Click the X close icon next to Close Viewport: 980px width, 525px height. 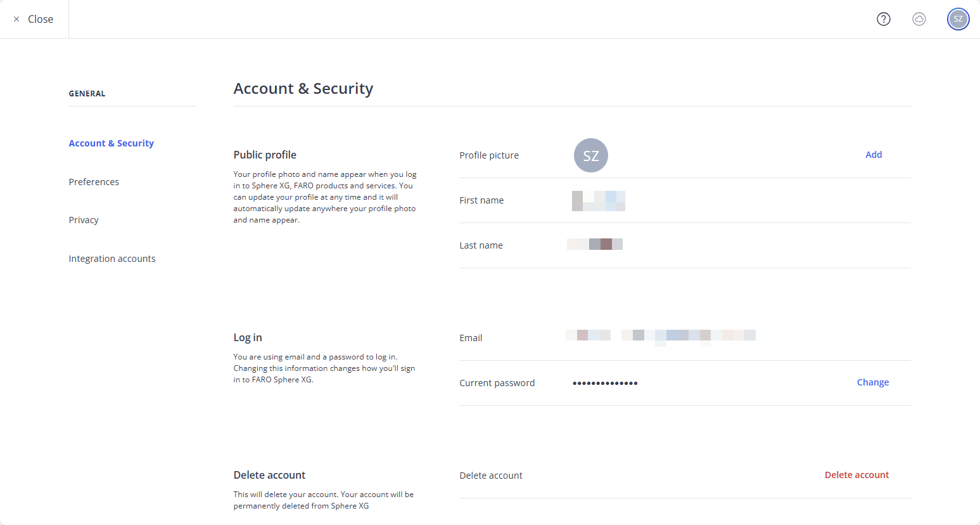click(x=16, y=19)
